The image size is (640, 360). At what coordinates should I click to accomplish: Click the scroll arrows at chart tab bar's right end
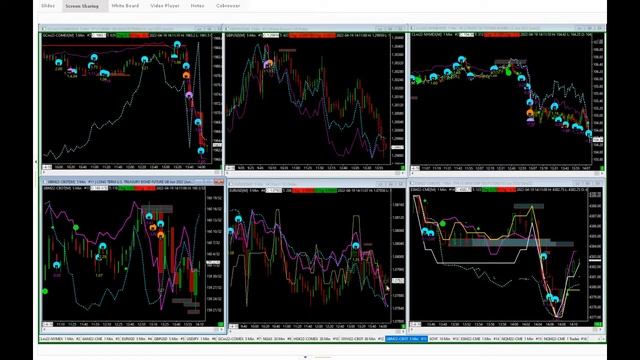(601, 339)
